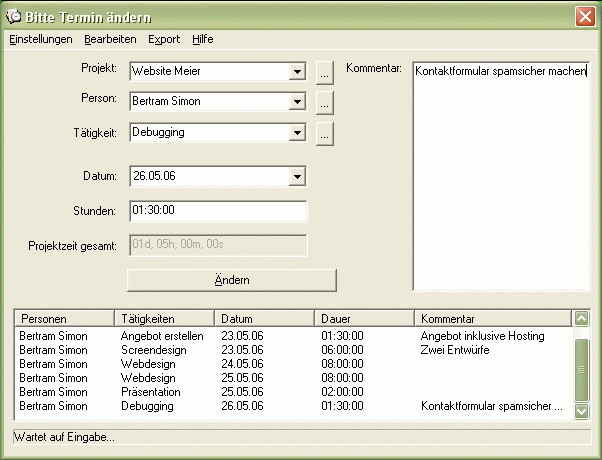Open the Datum date picker dropdown
This screenshot has width=602, height=460.
pos(297,177)
